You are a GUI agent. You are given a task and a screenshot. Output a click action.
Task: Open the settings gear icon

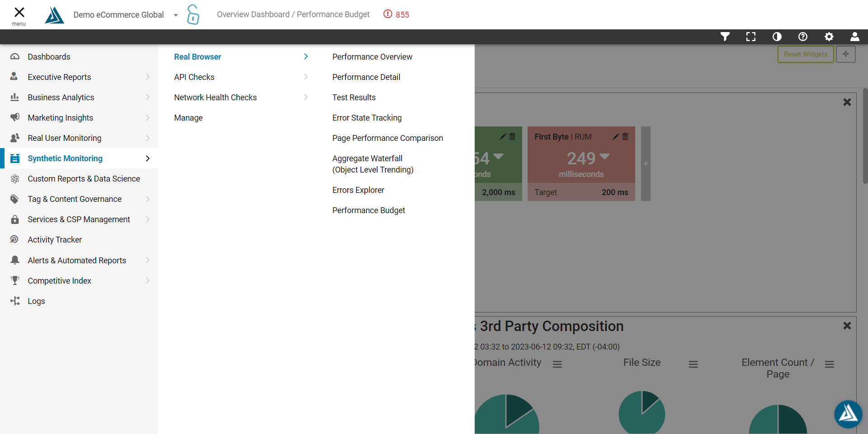coord(829,37)
